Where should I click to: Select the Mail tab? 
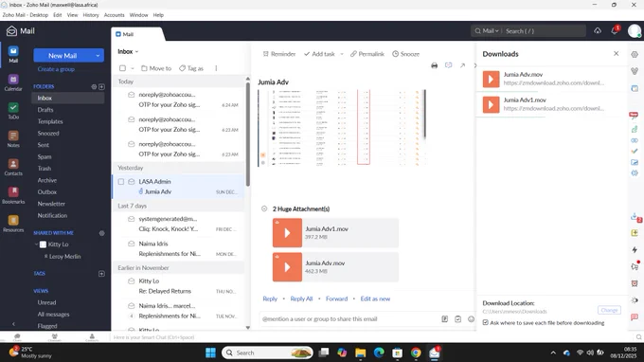coord(136,34)
